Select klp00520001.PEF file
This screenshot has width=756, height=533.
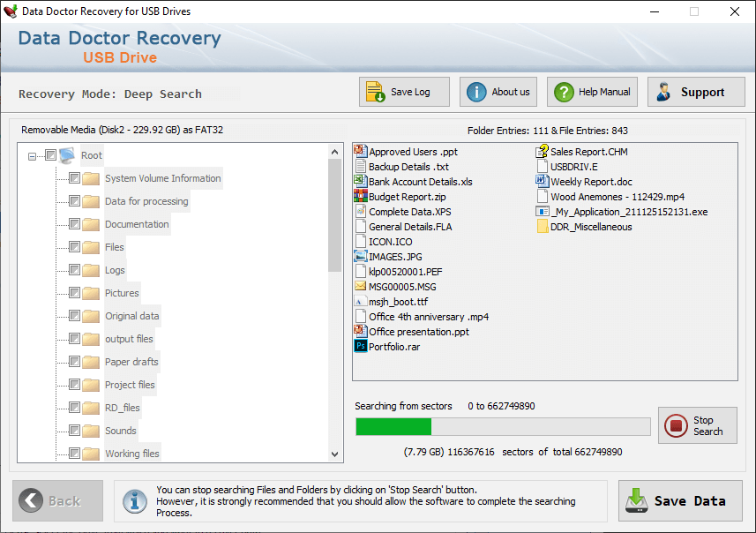coord(406,272)
